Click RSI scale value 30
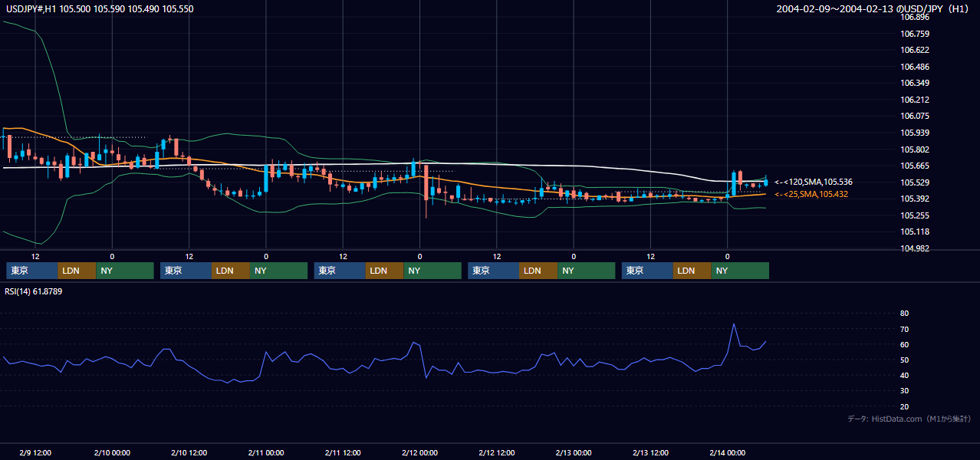The height and width of the screenshot is (460, 980). click(x=904, y=391)
